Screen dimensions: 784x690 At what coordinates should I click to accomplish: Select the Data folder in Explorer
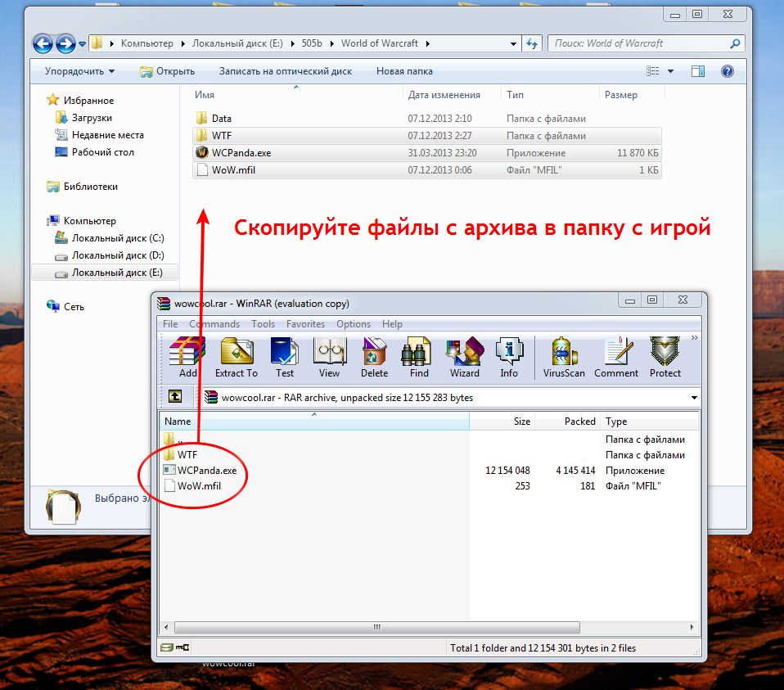427,119
